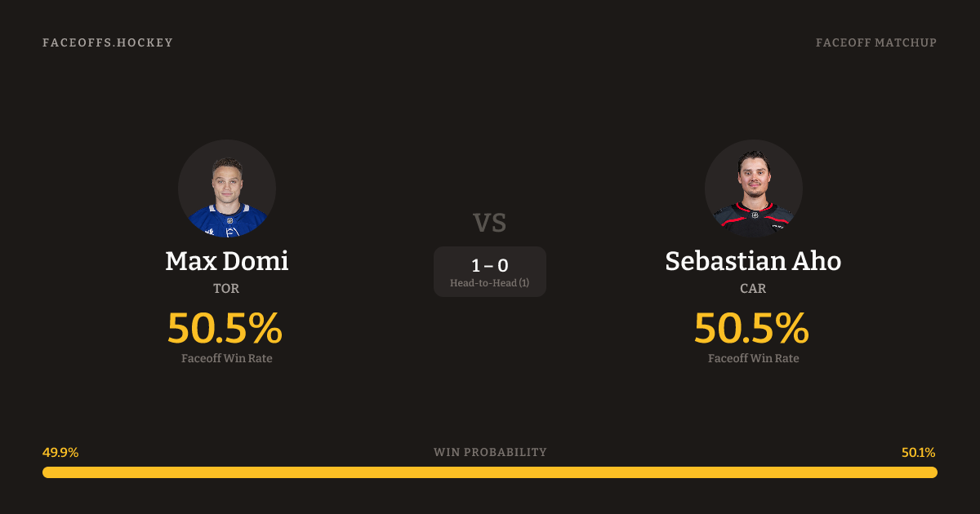
Task: Click the Faceoff Win Rate label under Aho
Action: pos(753,358)
